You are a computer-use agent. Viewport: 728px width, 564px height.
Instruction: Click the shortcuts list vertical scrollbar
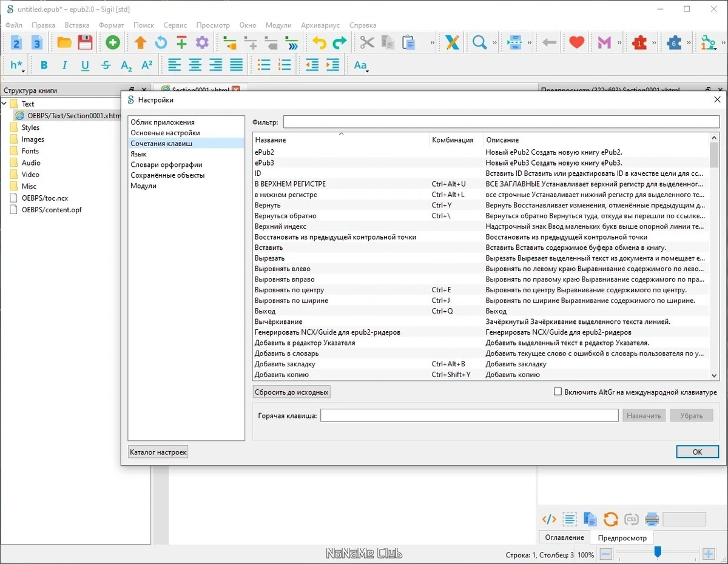[x=714, y=258]
